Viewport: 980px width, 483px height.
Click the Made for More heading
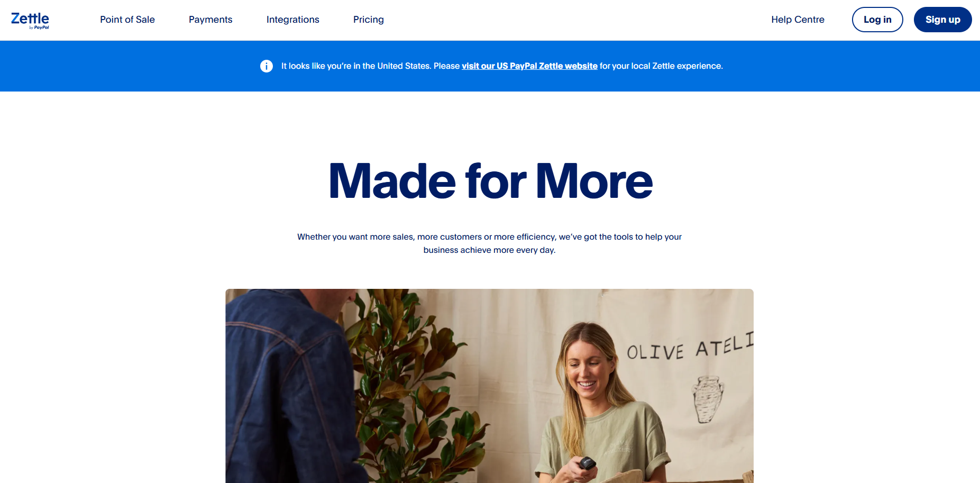pyautogui.click(x=490, y=181)
